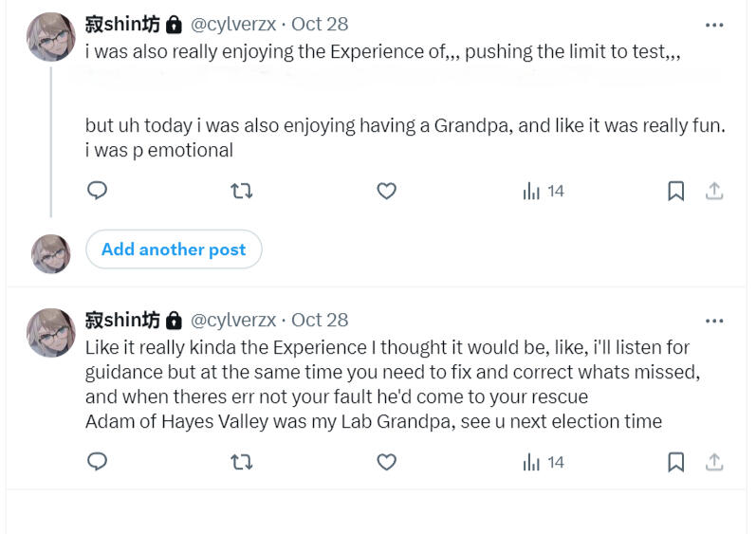Screen dimensions: 756x534
Task: Click avatar beside Add another post
Action: (x=51, y=254)
